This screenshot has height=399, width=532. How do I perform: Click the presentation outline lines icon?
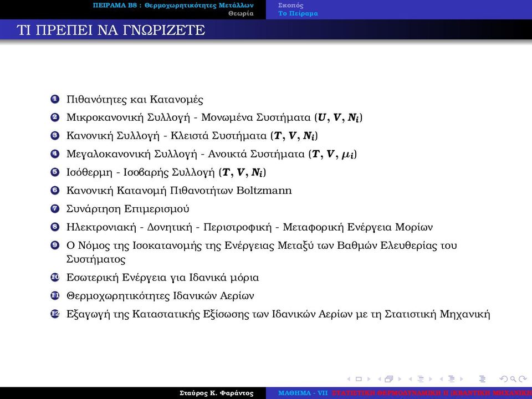tap(482, 379)
